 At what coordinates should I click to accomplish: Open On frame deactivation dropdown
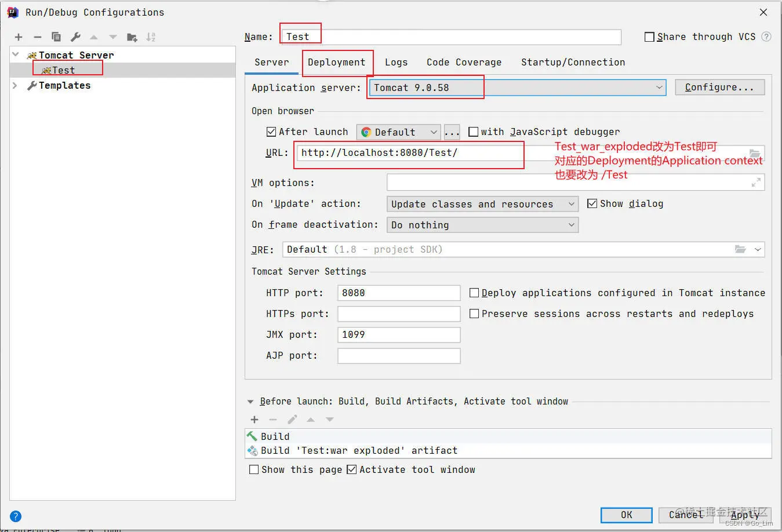(482, 225)
